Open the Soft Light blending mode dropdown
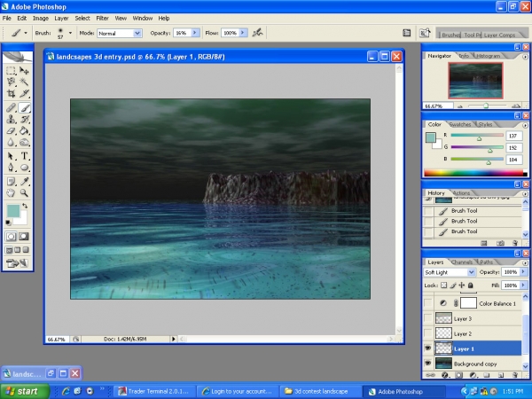Viewport: 532px width, 399px height. click(x=471, y=272)
